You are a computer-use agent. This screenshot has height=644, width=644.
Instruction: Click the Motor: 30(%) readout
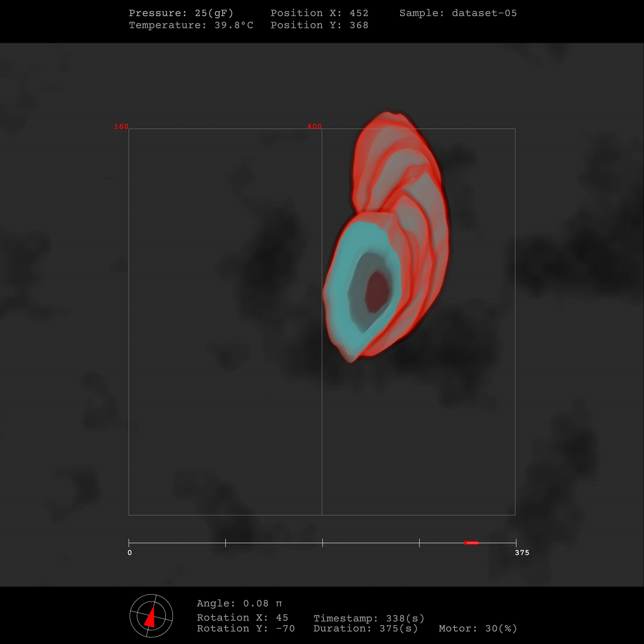click(478, 629)
